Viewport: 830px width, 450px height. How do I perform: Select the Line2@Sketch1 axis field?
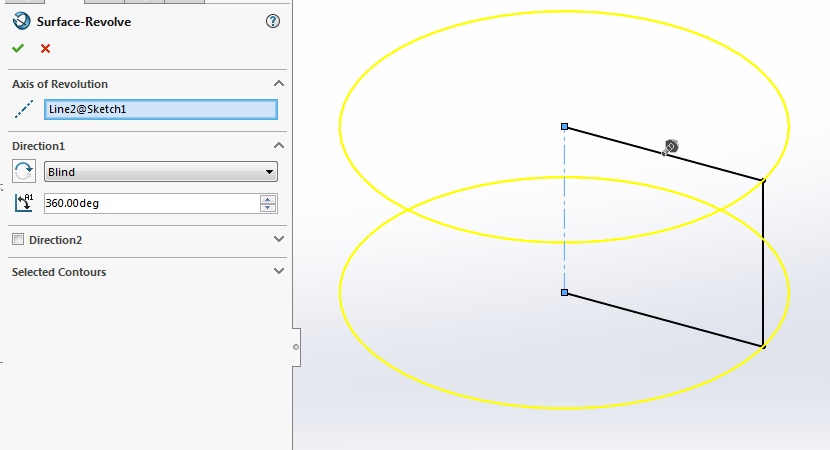pos(161,110)
